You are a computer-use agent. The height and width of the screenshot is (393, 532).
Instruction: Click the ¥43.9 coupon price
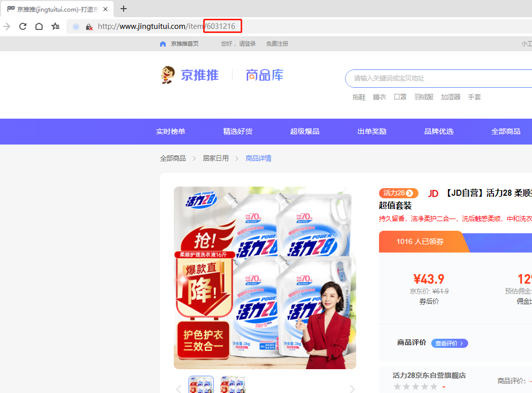pos(429,279)
